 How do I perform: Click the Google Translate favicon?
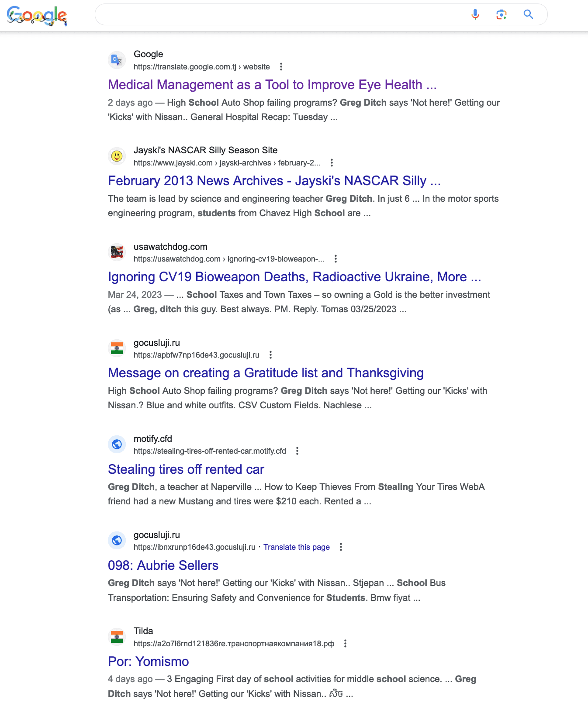click(x=117, y=60)
